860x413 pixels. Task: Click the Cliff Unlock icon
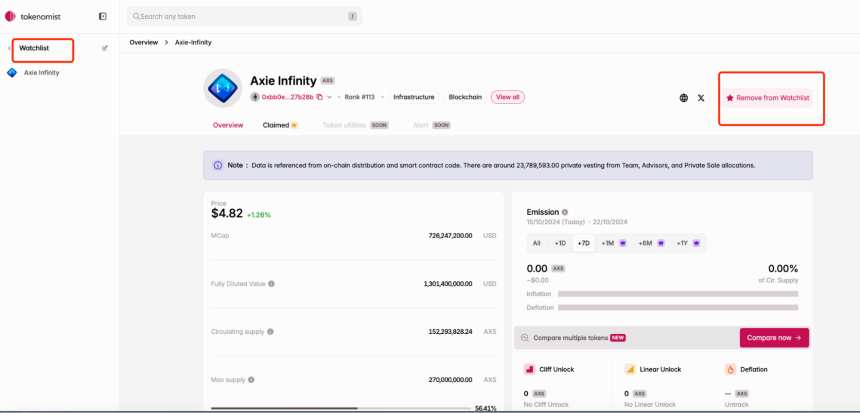coord(529,369)
